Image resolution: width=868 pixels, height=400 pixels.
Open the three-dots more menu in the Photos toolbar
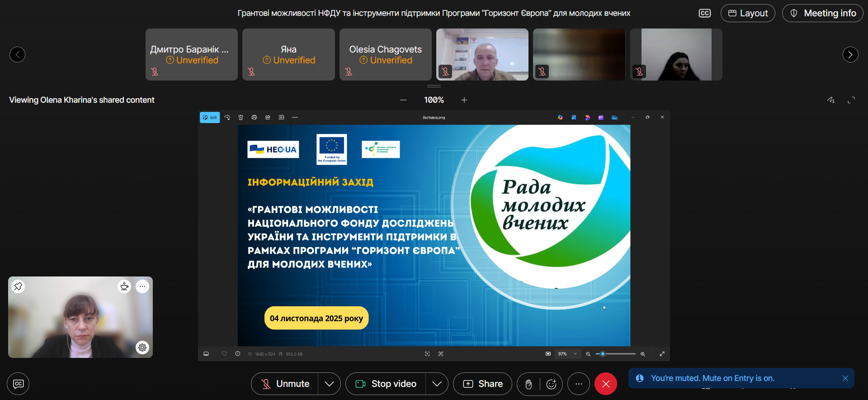pyautogui.click(x=295, y=118)
